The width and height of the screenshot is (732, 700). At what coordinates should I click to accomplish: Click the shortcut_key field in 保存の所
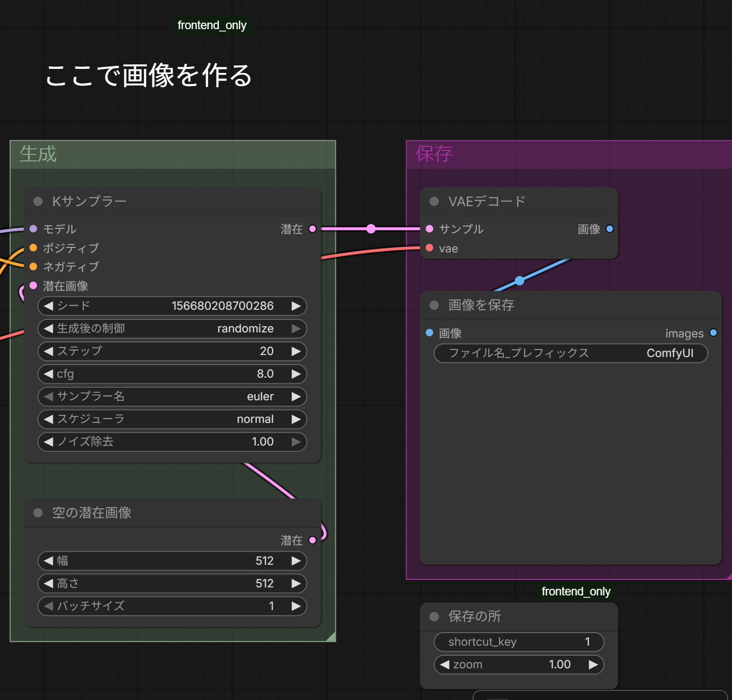point(519,642)
